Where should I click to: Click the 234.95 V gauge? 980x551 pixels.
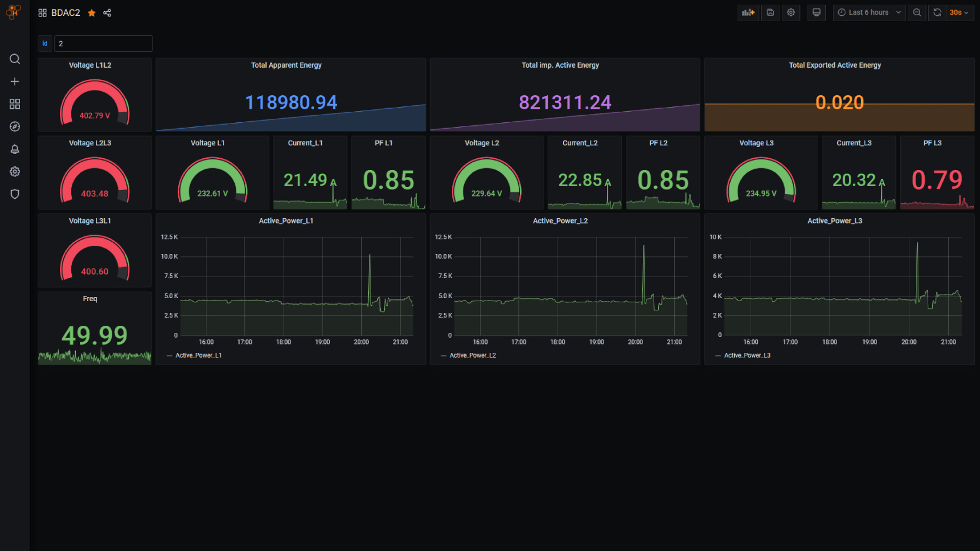[761, 181]
